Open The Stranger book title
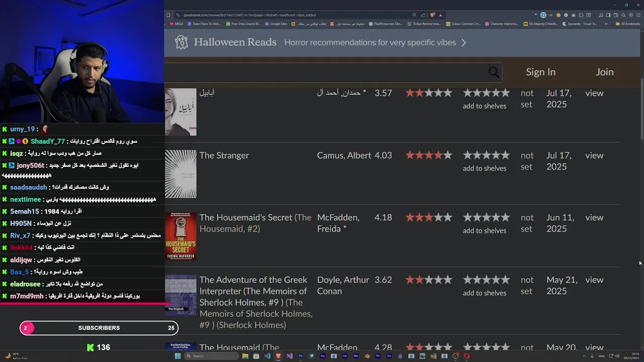Viewport: 644px width, 362px height. click(x=224, y=155)
